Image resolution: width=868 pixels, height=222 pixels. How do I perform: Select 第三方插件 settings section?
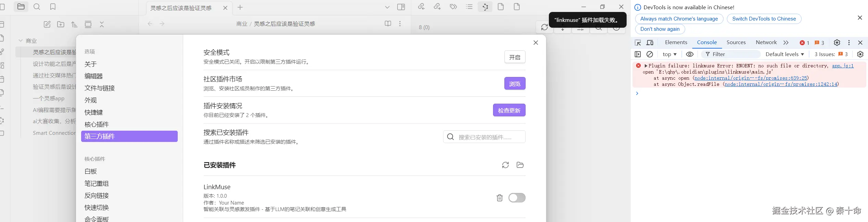(x=129, y=136)
